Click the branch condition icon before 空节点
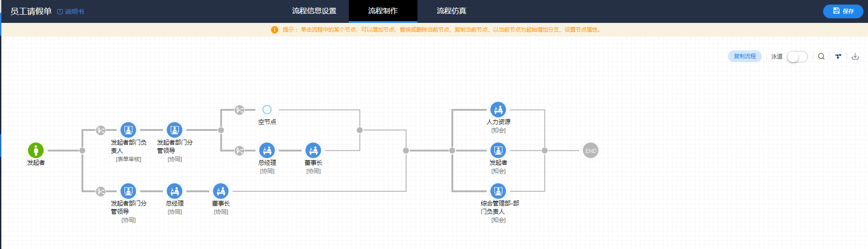868x249 pixels. [x=239, y=110]
